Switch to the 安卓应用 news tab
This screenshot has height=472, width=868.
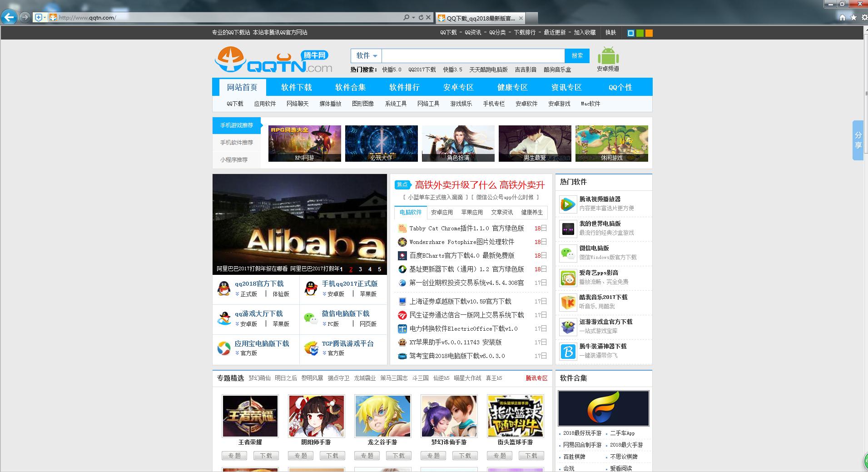442,212
